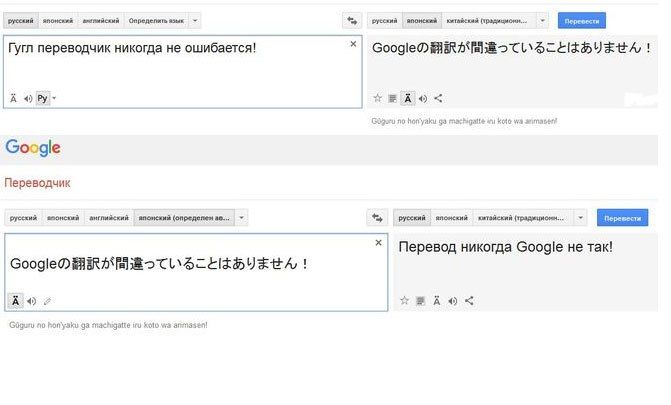The image size is (671, 405).
Task: Select русский as top target language
Action: tap(384, 21)
